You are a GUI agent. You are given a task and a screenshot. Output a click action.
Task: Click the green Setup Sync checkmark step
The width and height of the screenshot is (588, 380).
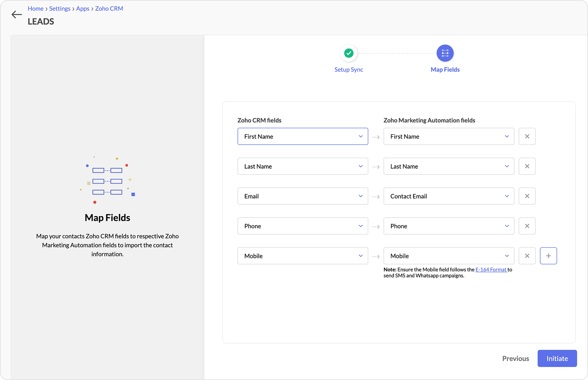click(x=349, y=53)
